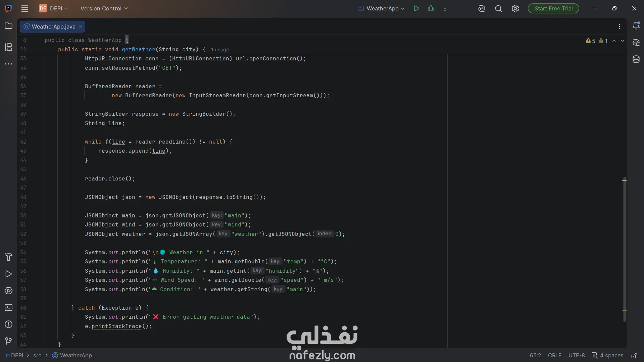644x362 pixels.
Task: Jump to next highlighted error arrow
Action: pos(623,41)
